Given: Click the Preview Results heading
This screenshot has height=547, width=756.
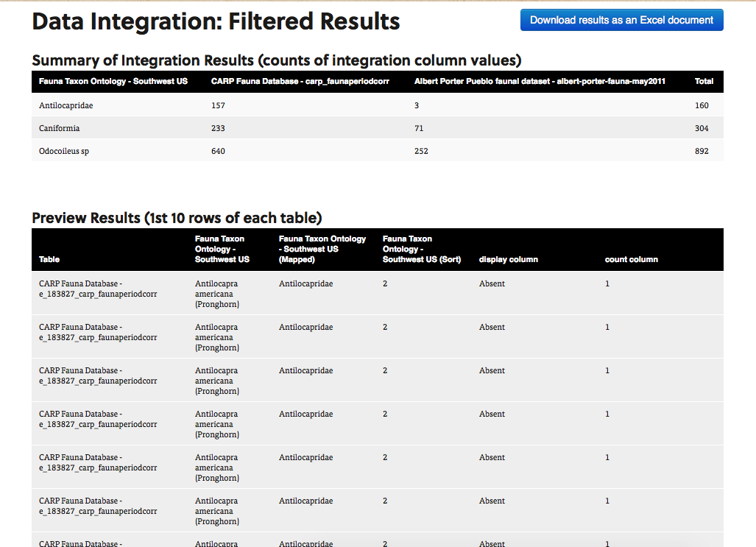Looking at the screenshot, I should click(177, 218).
